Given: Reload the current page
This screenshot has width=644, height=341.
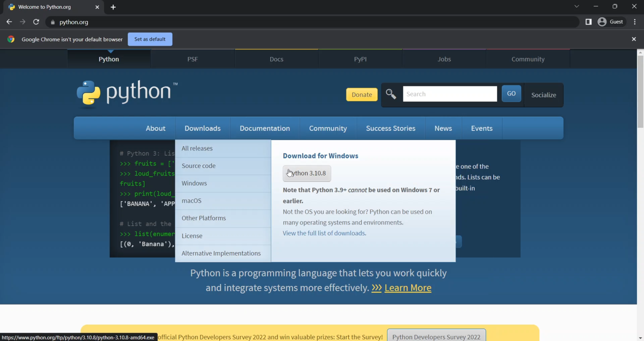Looking at the screenshot, I should click(36, 22).
